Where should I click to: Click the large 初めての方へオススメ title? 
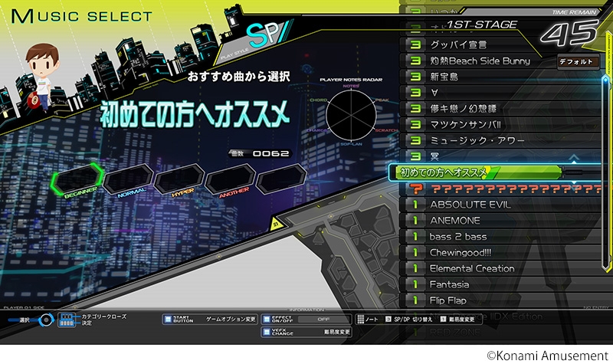pos(195,114)
